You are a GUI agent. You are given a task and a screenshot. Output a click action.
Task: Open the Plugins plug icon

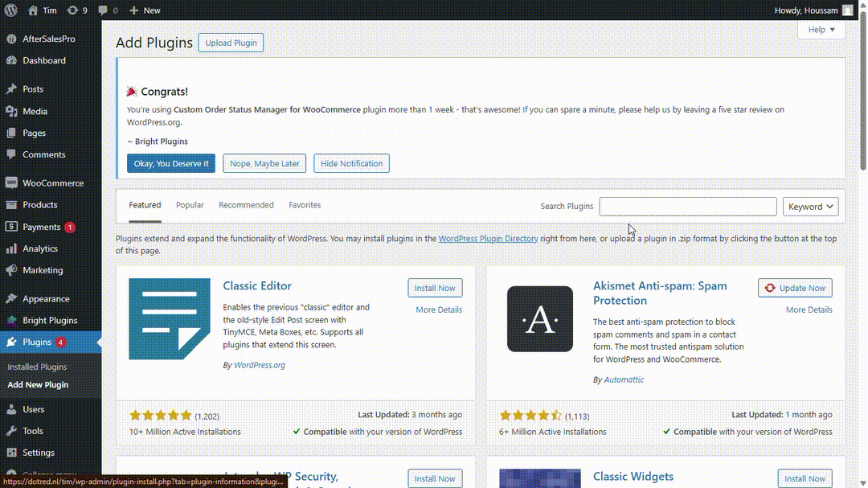11,342
